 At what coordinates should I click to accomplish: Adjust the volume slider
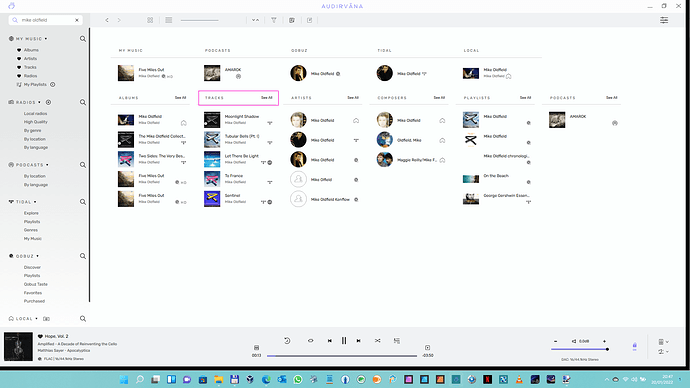(x=580, y=349)
